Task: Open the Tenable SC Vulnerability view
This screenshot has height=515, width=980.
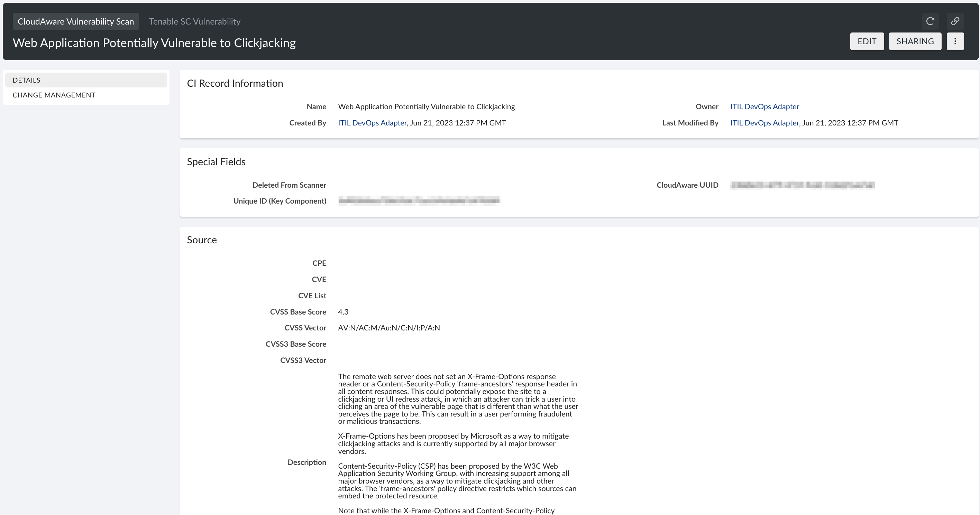Action: click(194, 21)
